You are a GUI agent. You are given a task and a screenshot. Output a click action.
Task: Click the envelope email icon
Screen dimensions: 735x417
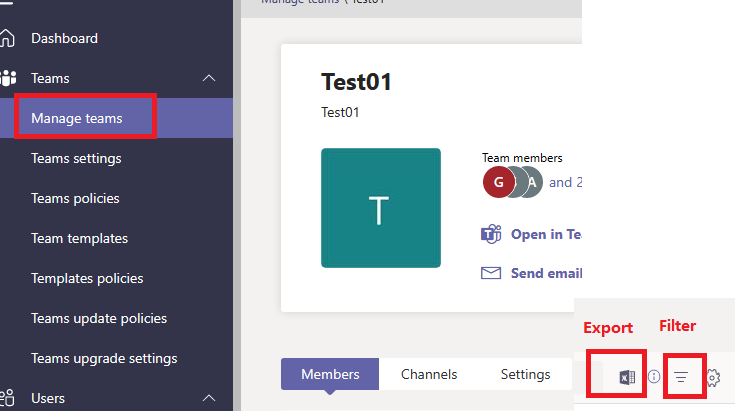(491, 273)
